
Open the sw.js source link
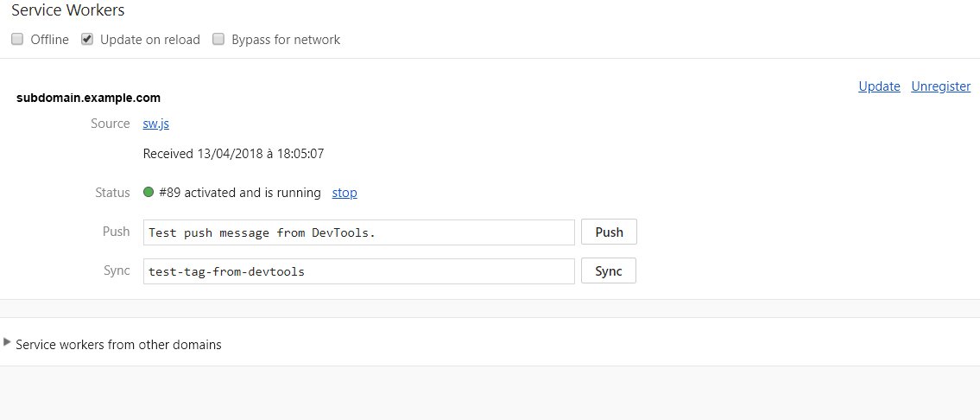pyautogui.click(x=155, y=124)
